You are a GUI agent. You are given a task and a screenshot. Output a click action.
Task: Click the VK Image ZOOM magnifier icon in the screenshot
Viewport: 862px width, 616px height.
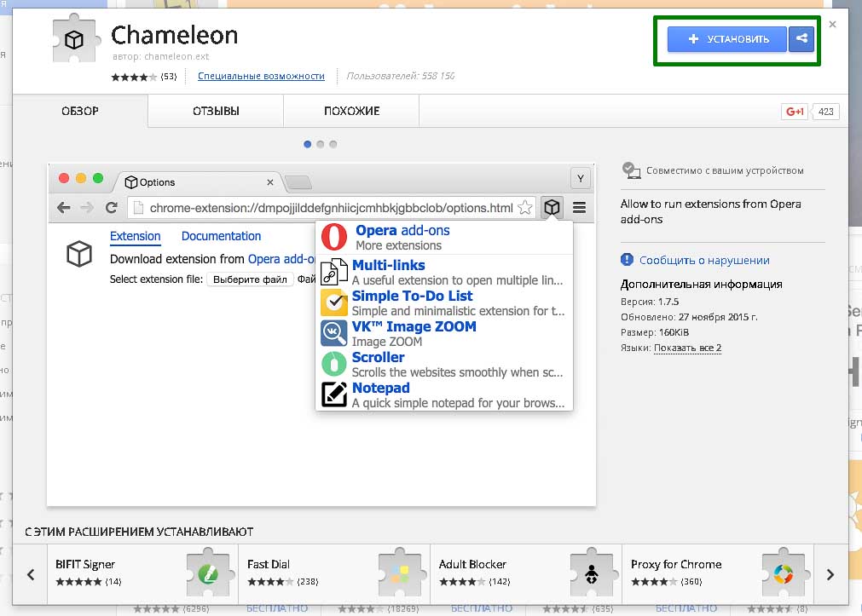pos(333,333)
